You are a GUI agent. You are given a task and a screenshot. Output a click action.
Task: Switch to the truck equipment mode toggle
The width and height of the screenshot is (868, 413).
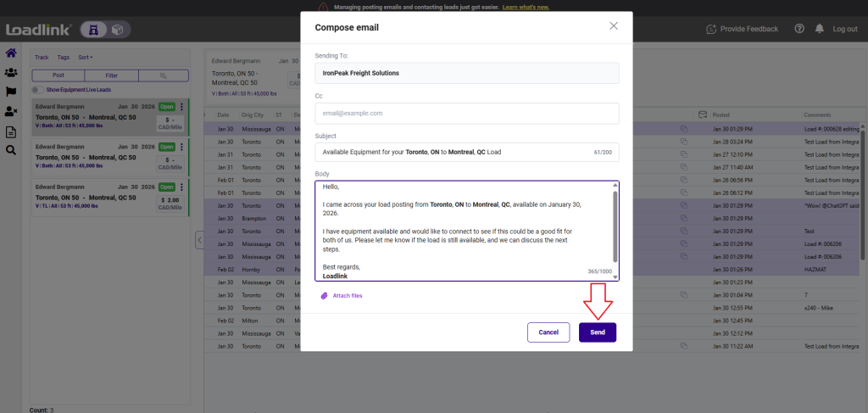pos(95,30)
